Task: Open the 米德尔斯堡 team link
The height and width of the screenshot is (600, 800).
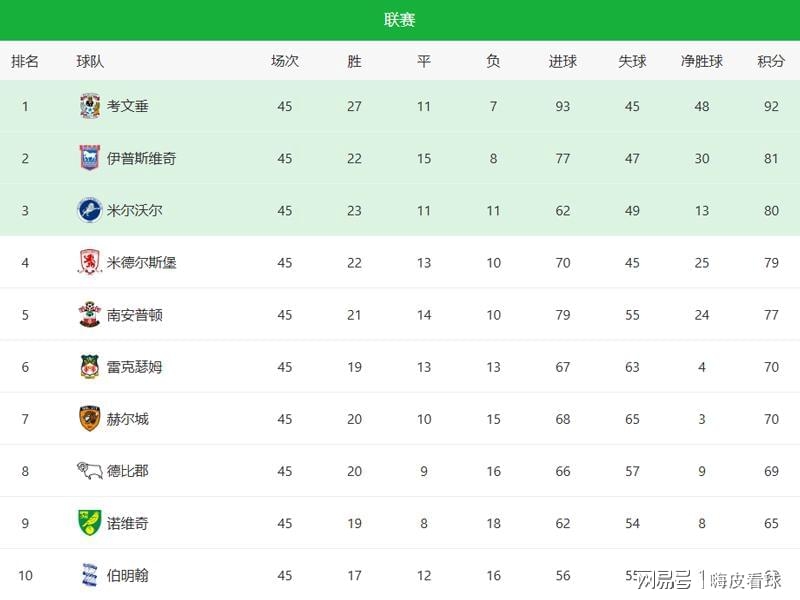Action: coord(142,262)
